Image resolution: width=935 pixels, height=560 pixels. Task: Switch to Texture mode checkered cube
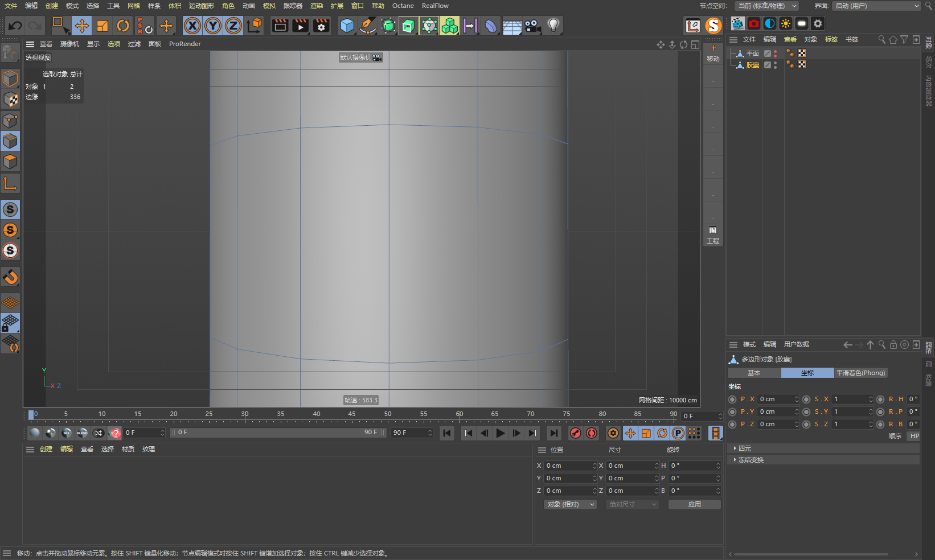pos(10,100)
